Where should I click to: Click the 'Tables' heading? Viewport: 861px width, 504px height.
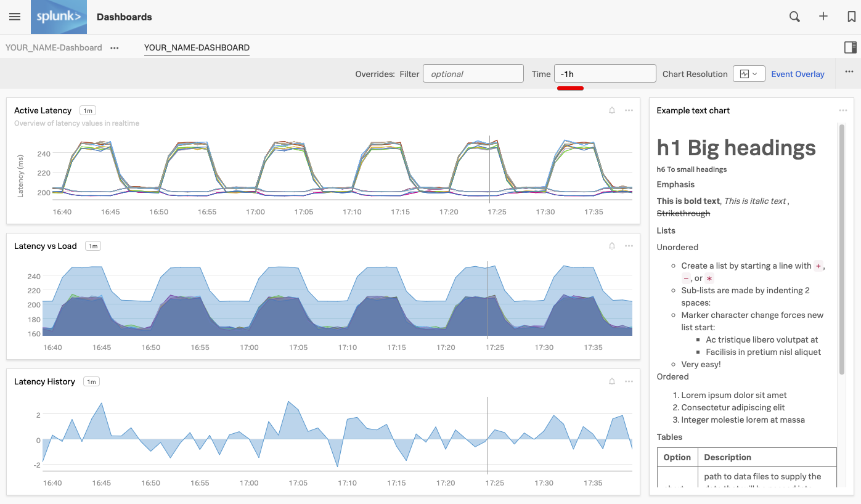[669, 437]
